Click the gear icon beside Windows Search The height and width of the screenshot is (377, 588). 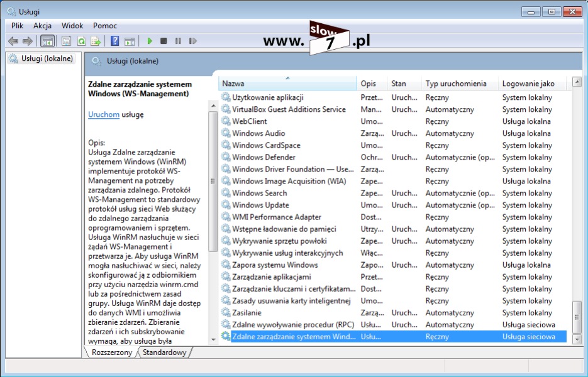tap(225, 193)
